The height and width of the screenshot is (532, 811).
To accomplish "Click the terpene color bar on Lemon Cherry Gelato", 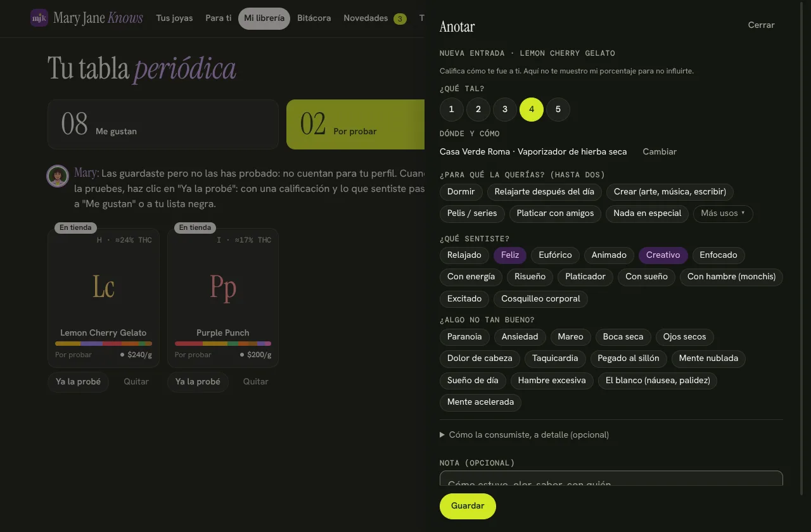I will tap(103, 344).
